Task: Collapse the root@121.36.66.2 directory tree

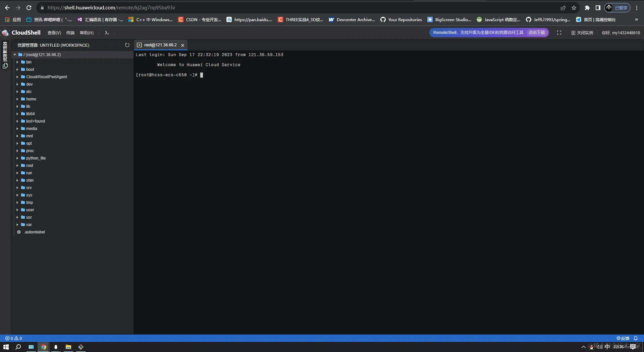Action: click(15, 54)
